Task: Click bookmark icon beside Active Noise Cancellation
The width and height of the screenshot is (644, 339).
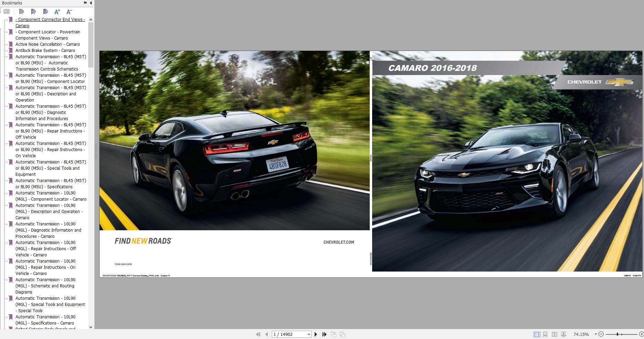Action: pos(11,44)
